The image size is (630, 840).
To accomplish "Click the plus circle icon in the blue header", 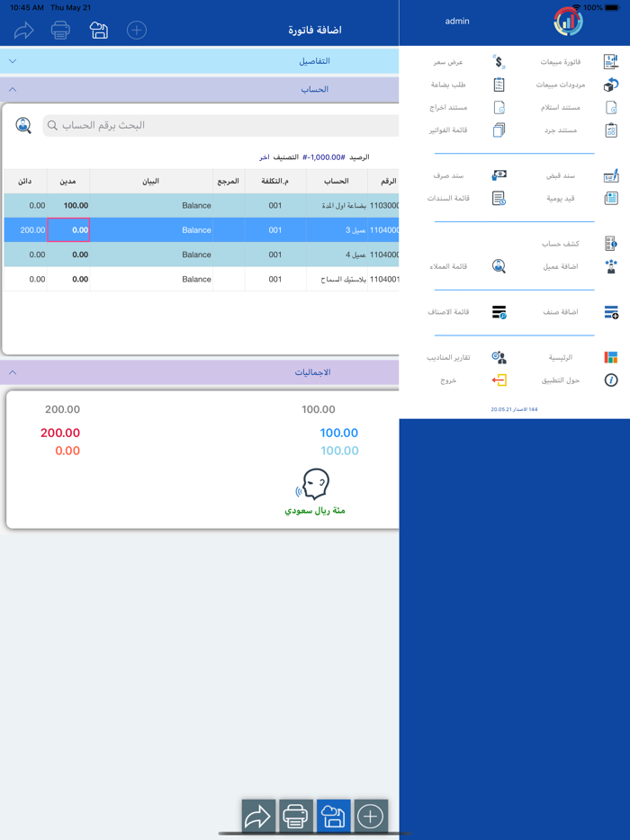I will 137,30.
